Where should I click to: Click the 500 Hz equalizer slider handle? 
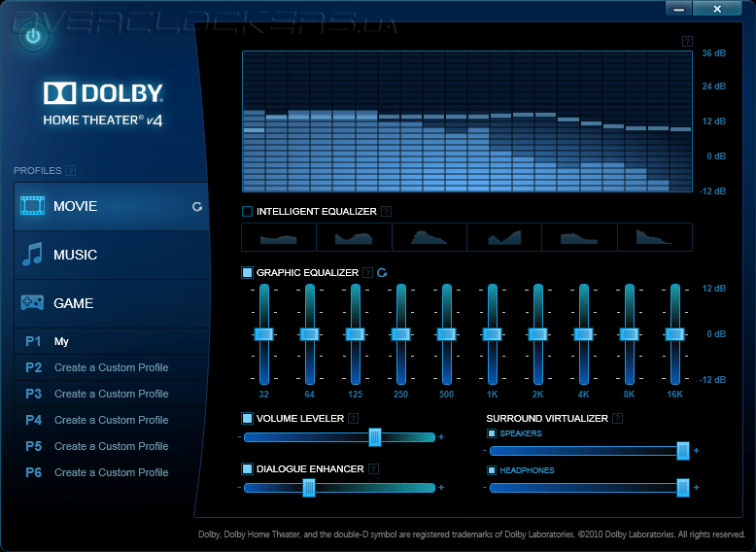tap(446, 334)
